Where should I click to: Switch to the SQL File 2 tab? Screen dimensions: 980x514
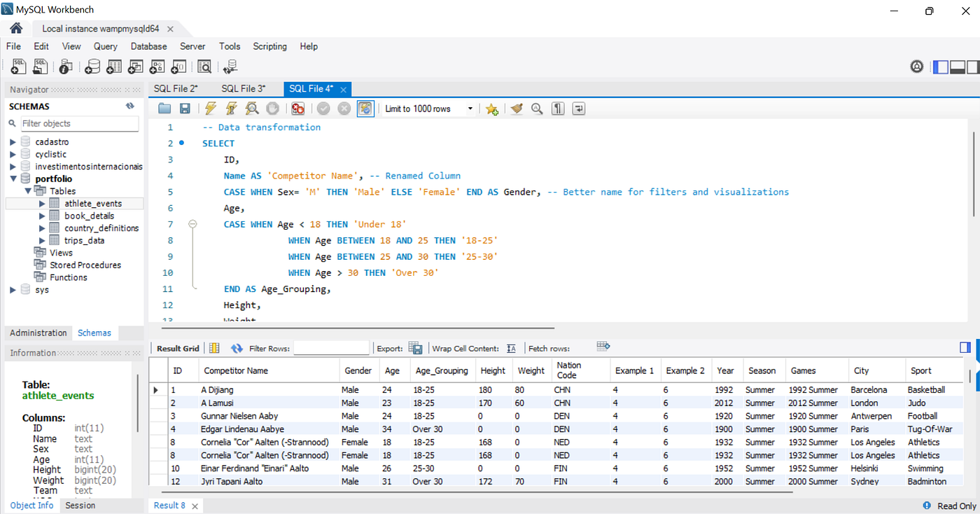176,89
